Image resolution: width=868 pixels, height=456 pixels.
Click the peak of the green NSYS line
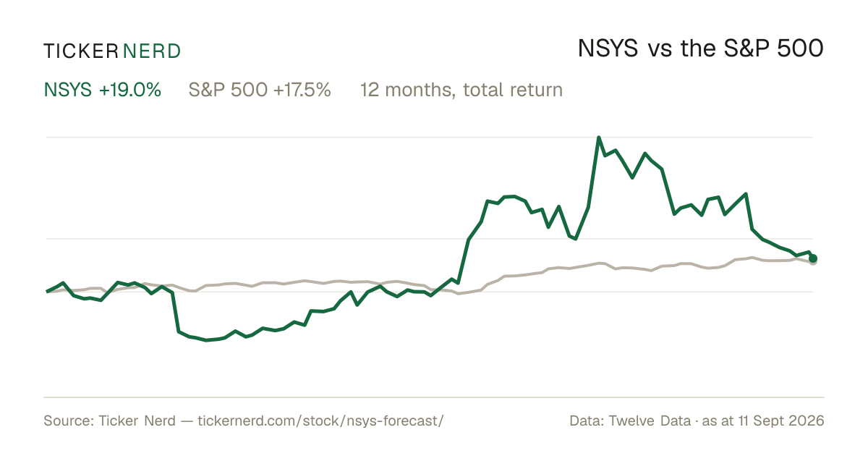[x=599, y=138]
